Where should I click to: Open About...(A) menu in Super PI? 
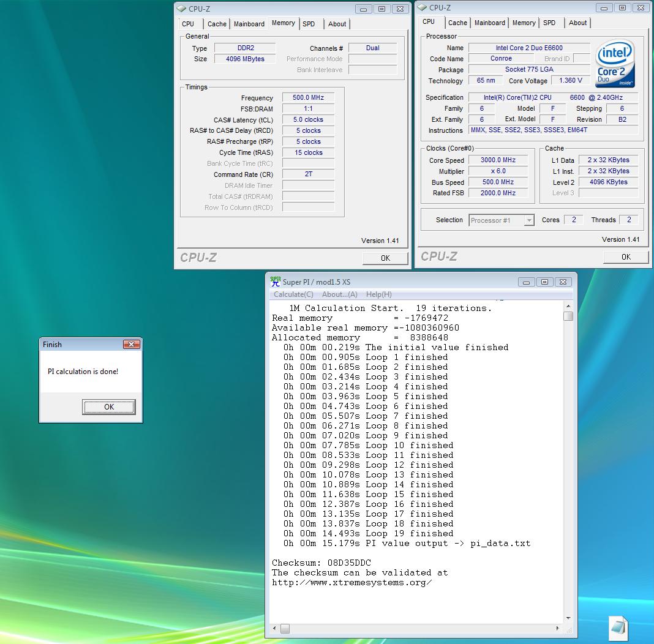tap(339, 294)
